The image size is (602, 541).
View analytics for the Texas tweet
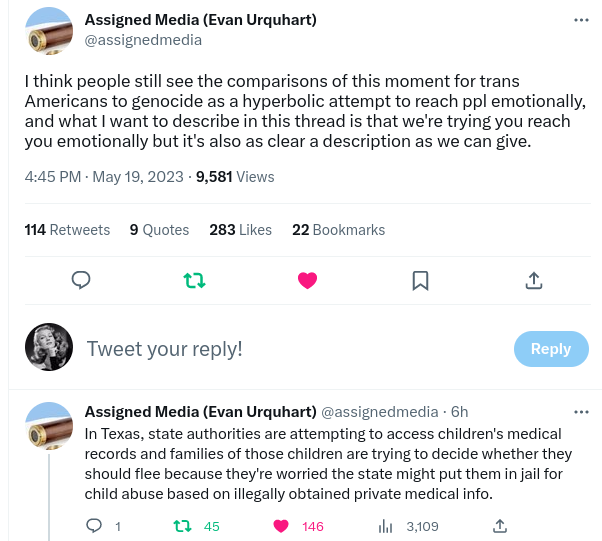click(x=385, y=526)
